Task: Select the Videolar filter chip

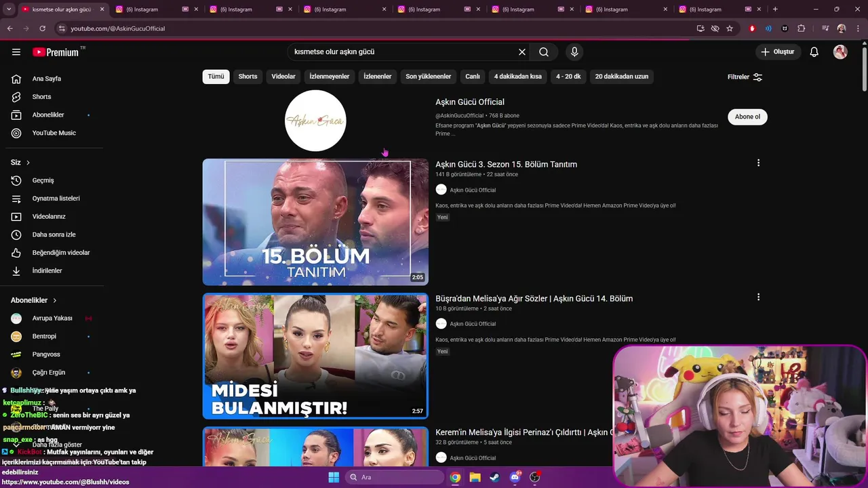Action: [283, 77]
